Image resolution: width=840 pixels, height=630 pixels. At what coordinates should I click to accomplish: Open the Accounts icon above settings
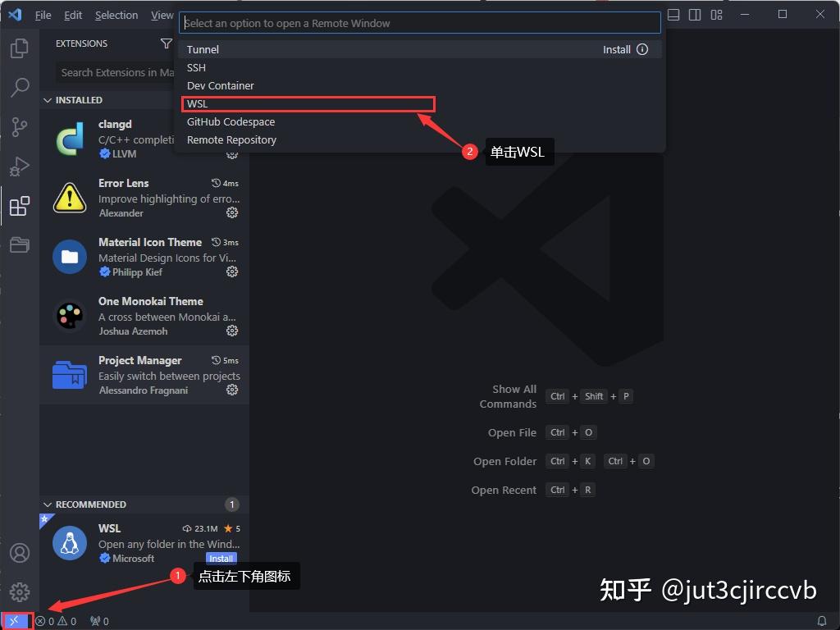[x=20, y=553]
